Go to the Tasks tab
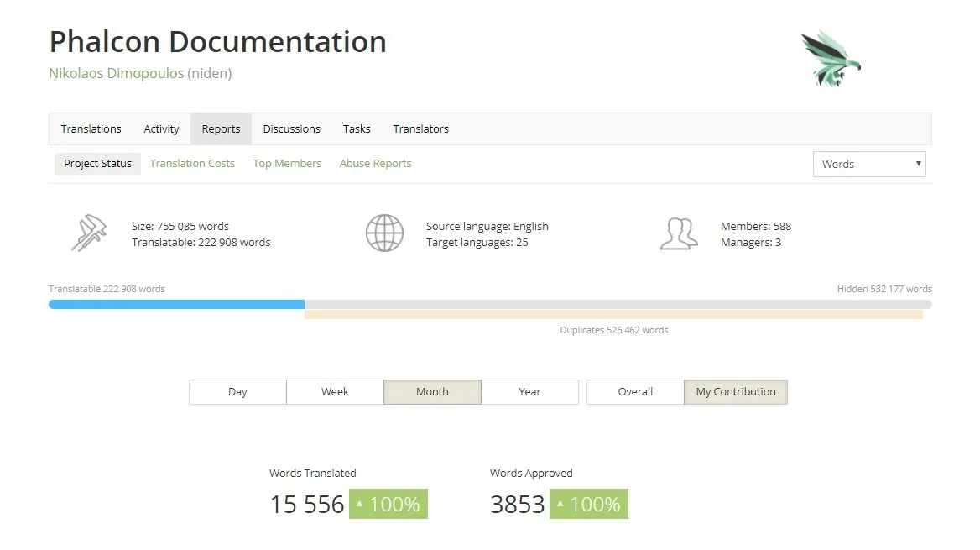The height and width of the screenshot is (550, 980). pos(357,129)
